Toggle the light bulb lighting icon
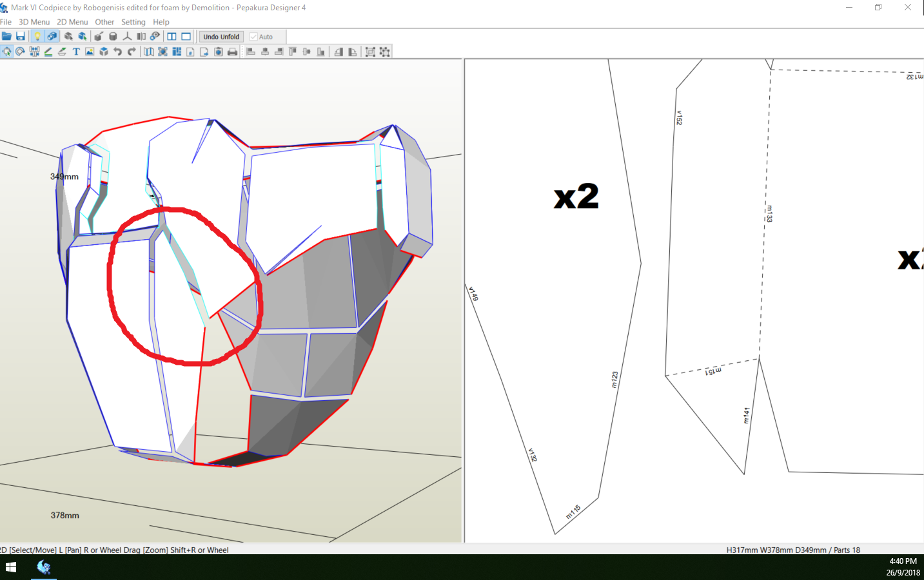Image resolution: width=924 pixels, height=580 pixels. [x=37, y=36]
